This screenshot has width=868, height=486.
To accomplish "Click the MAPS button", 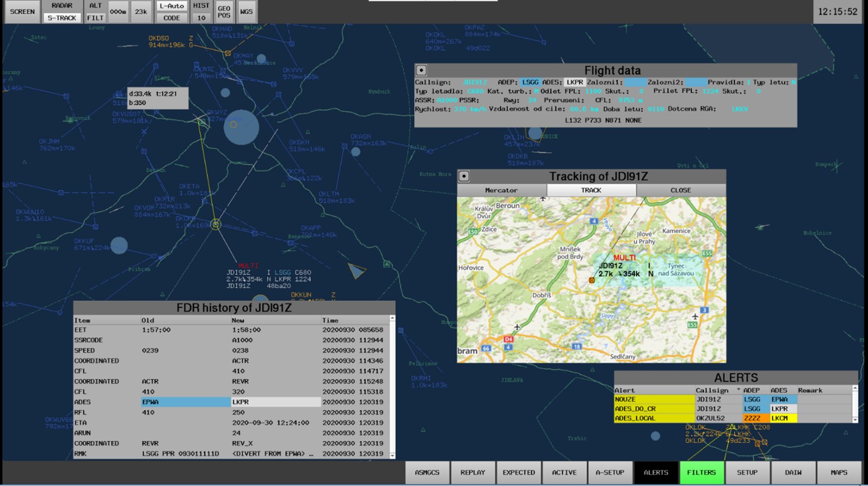I will click(x=839, y=473).
